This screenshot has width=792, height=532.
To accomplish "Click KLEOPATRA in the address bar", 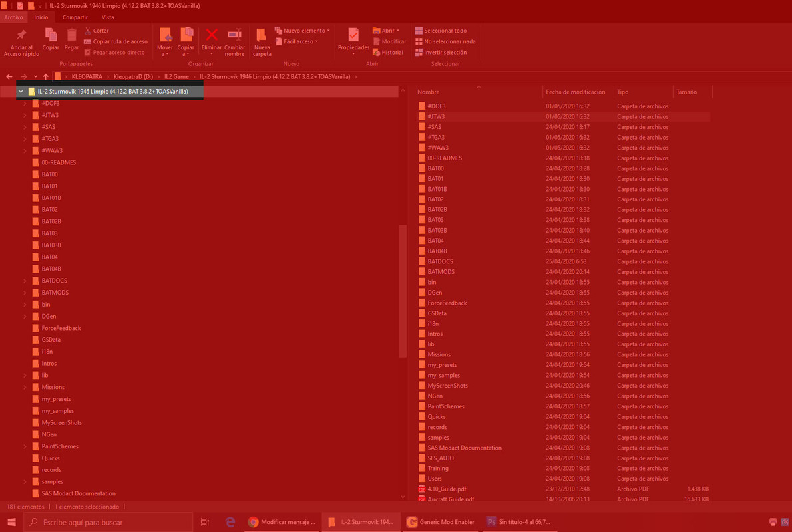I will [87, 76].
